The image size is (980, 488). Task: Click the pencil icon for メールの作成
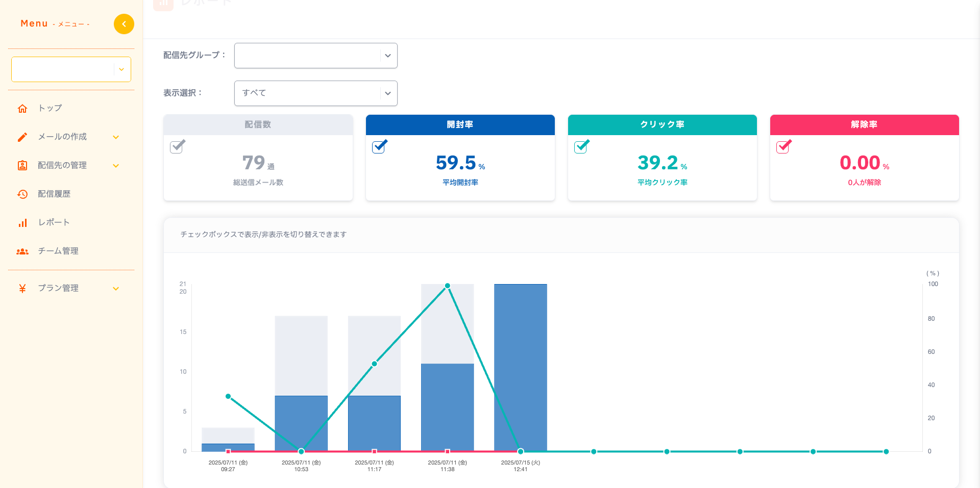tap(22, 137)
